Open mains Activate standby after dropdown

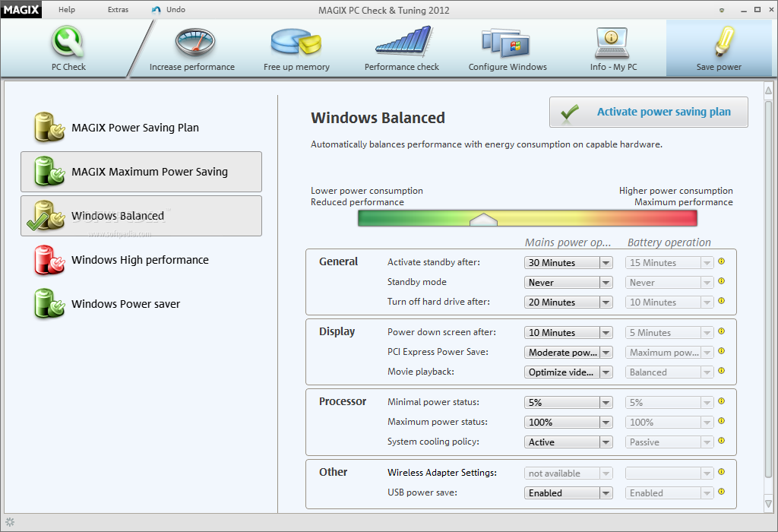568,262
